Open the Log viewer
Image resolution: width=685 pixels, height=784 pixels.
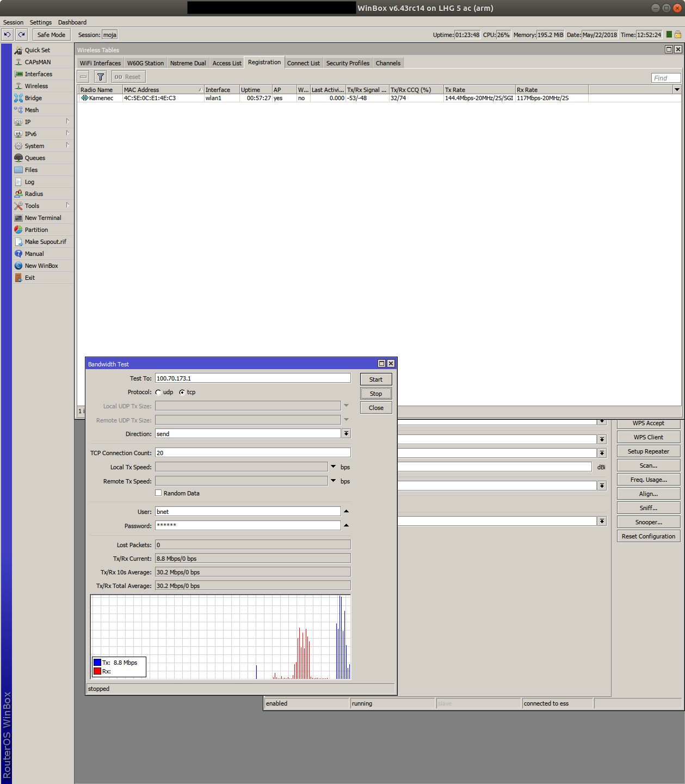pos(29,181)
